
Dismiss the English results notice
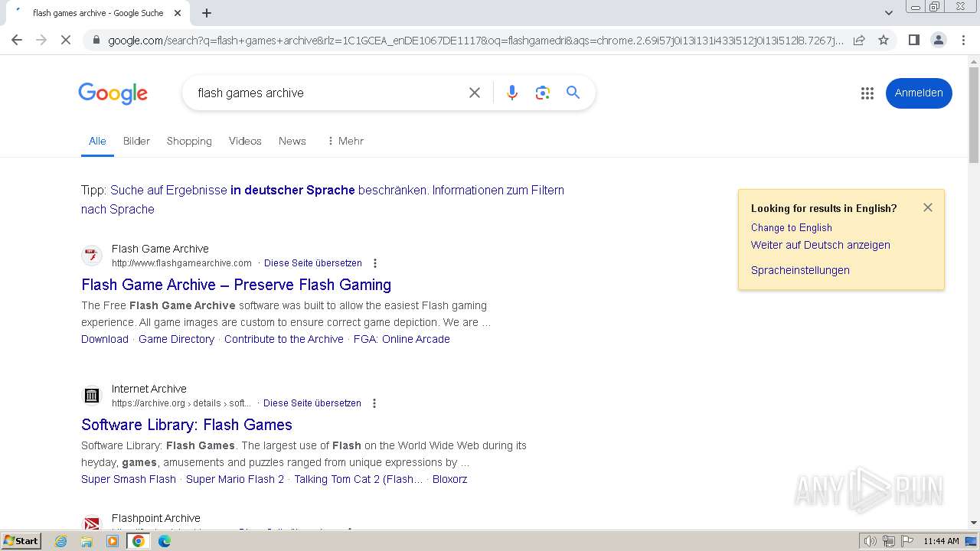928,207
